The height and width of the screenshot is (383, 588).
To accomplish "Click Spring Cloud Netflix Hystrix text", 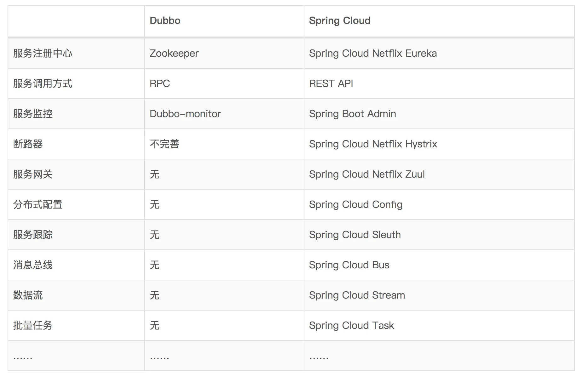I will pos(373,144).
